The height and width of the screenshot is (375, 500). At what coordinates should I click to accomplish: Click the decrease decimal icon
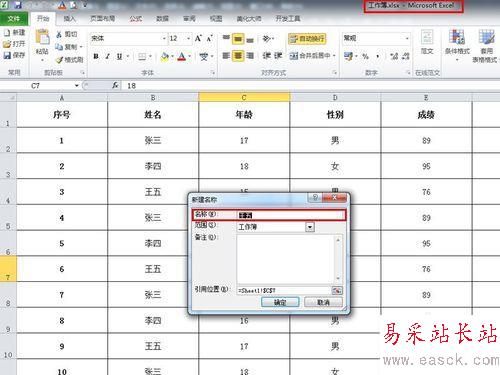pyautogui.click(x=406, y=56)
